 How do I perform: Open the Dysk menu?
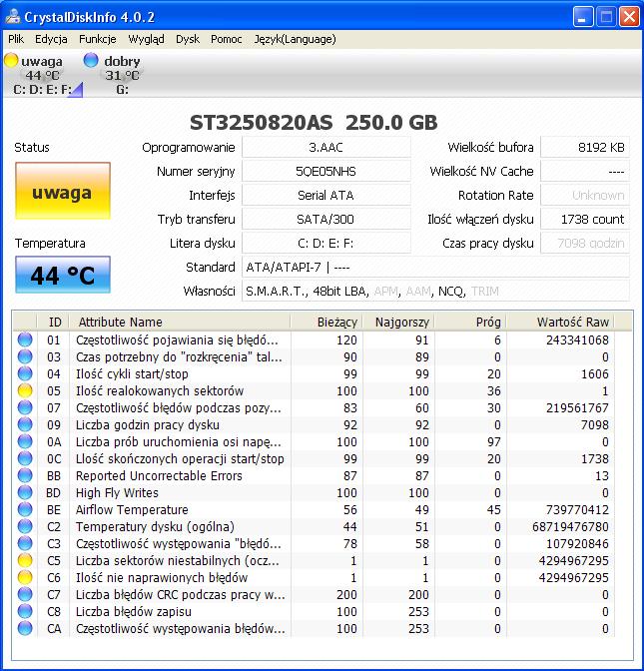click(x=188, y=39)
